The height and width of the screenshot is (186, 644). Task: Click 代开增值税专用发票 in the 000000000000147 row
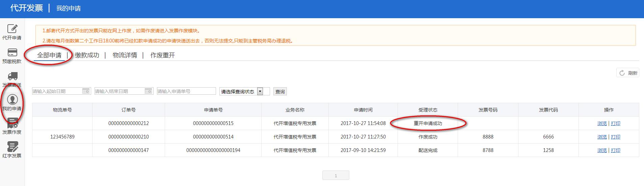[295, 150]
